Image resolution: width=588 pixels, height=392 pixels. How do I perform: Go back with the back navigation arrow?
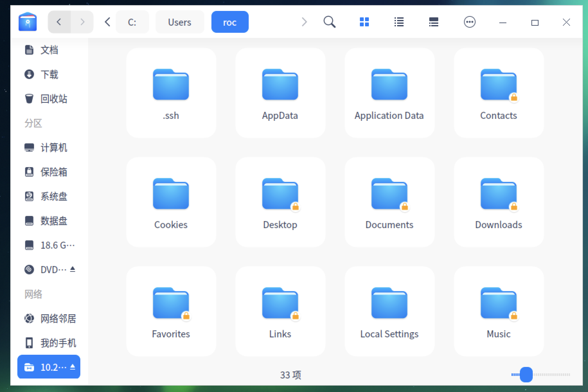click(59, 22)
